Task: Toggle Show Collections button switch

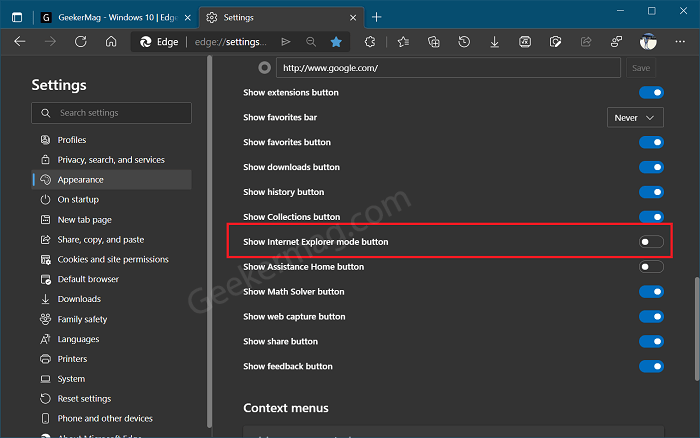Action: coord(651,217)
